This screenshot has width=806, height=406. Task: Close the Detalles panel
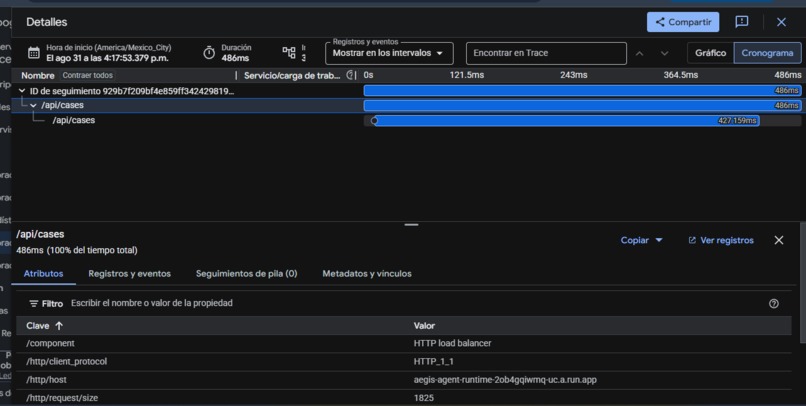pyautogui.click(x=781, y=22)
